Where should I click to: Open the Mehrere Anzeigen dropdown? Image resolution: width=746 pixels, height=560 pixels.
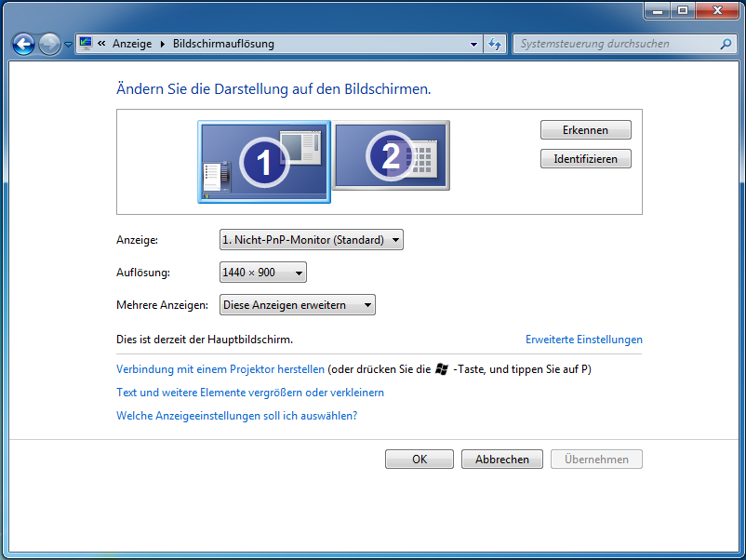click(297, 305)
